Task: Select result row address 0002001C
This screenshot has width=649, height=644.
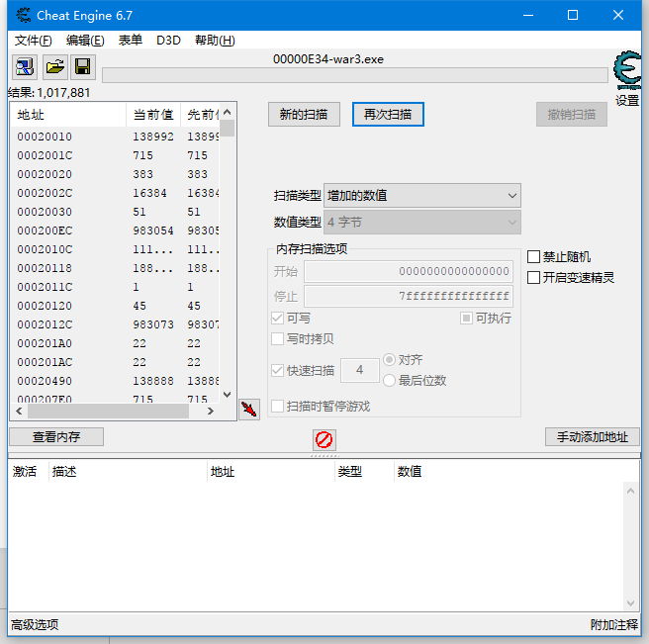Action: 115,155
